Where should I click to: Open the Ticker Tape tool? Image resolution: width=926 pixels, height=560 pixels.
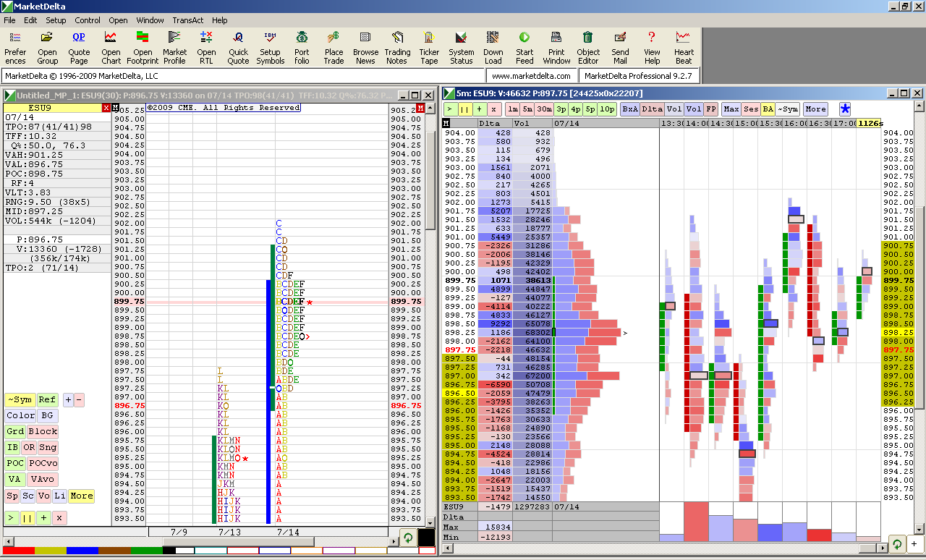[429, 46]
